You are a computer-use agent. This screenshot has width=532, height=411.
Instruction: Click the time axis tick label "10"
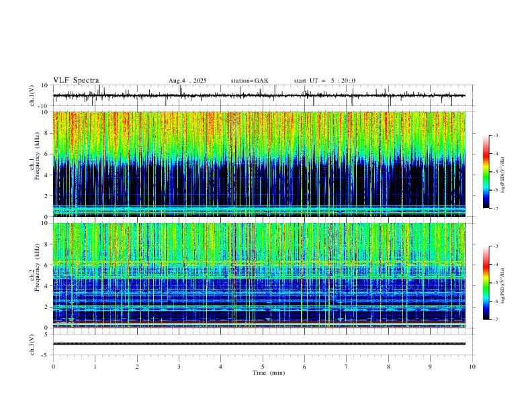(472, 367)
